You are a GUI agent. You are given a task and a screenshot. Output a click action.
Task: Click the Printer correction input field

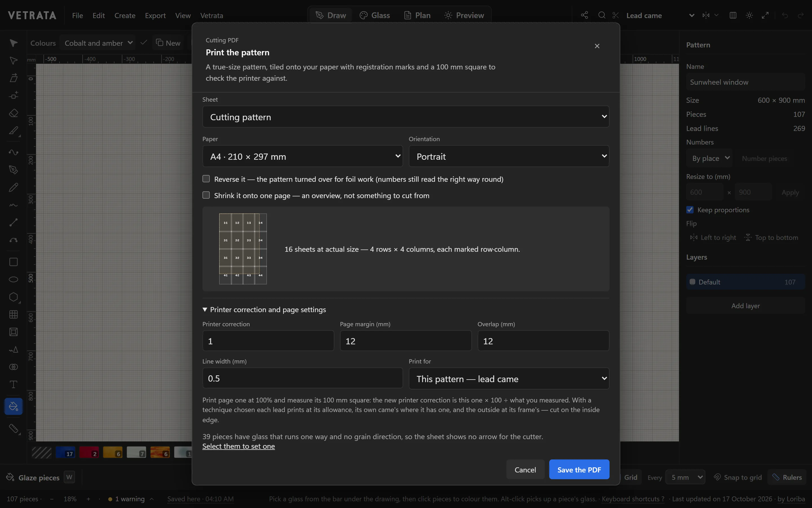tap(268, 341)
